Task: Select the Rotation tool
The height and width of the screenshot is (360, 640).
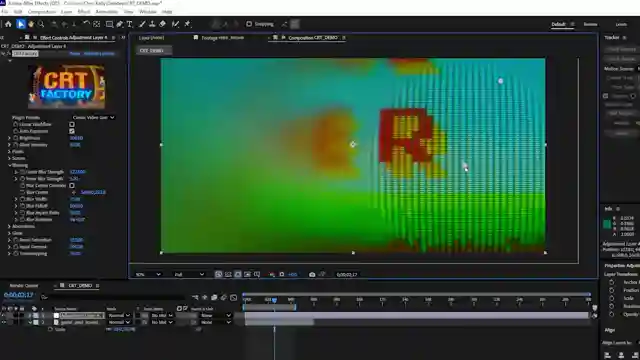Action: tap(86, 24)
